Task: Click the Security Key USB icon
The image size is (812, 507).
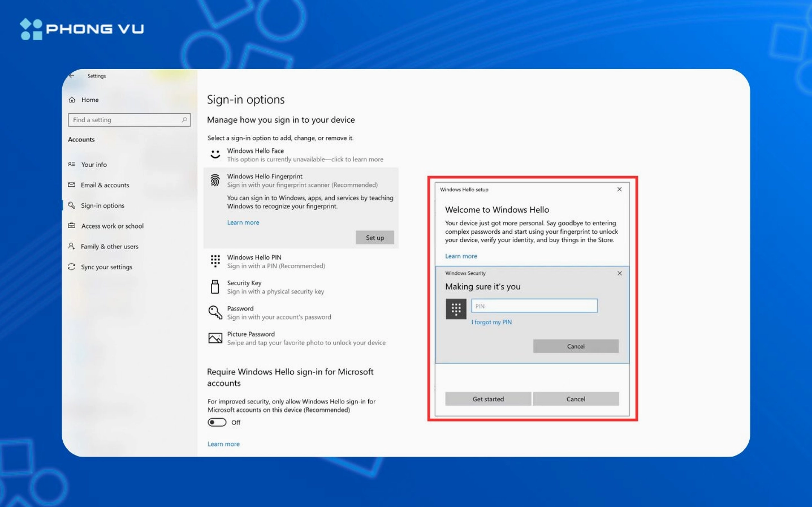Action: click(x=215, y=287)
